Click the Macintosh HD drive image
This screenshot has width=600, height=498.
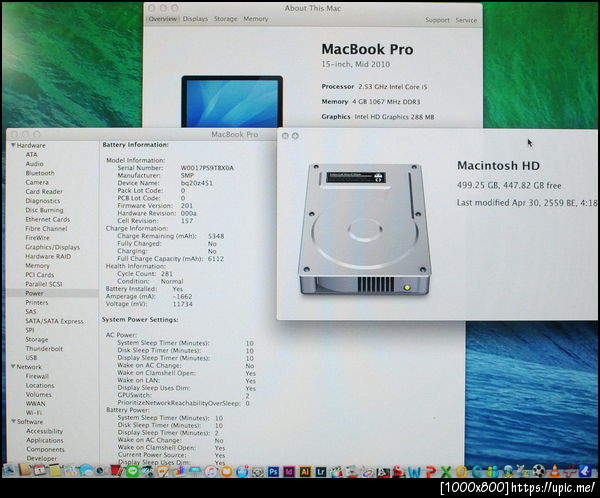click(364, 229)
